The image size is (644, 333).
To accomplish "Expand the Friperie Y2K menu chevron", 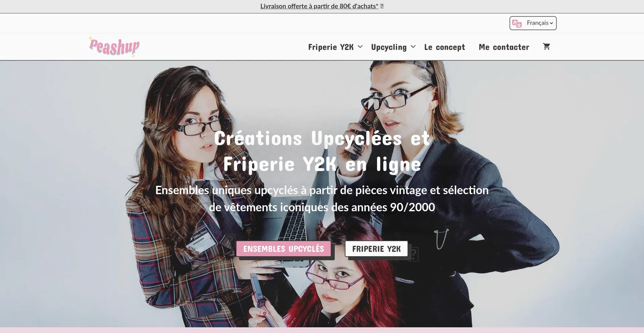I will [360, 47].
